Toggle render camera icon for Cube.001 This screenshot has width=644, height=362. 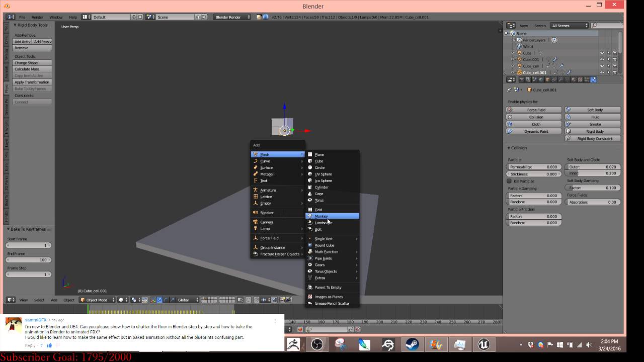(615, 59)
